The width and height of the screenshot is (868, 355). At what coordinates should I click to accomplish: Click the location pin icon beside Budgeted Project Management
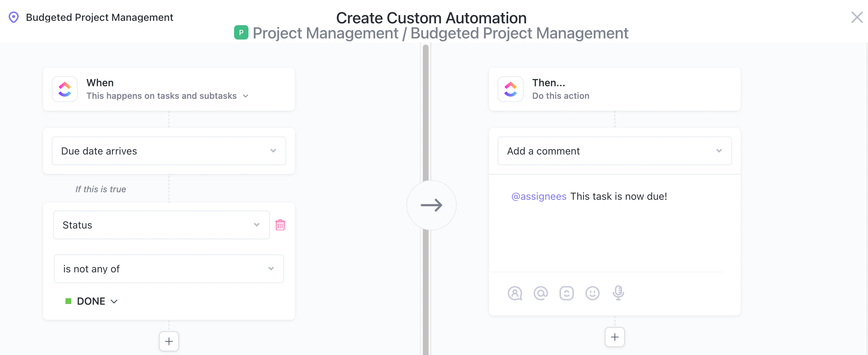point(14,17)
